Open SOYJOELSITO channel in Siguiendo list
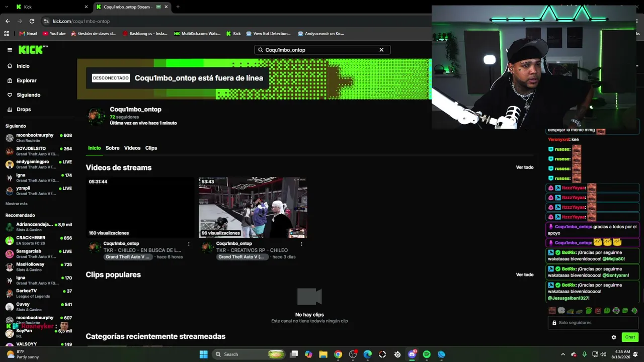The image size is (644, 362). point(38,151)
